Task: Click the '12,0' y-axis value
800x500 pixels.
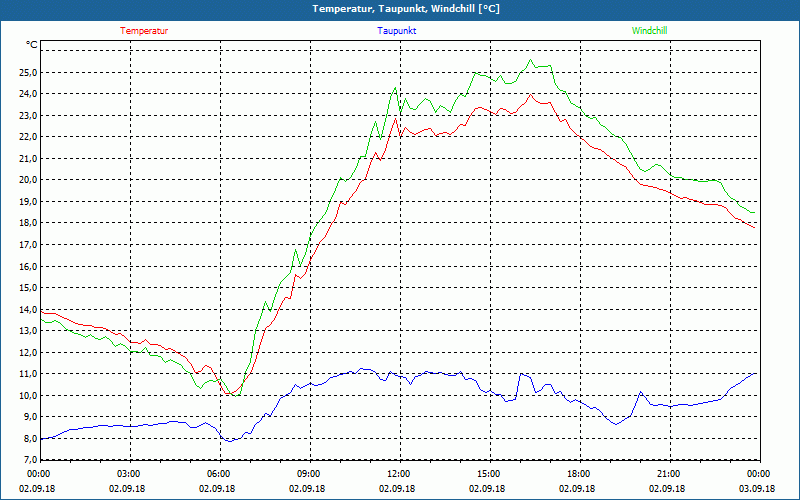Action: tap(29, 353)
